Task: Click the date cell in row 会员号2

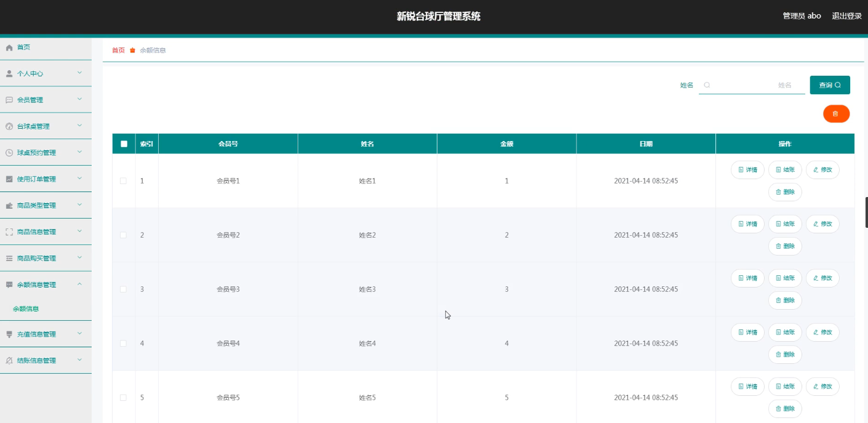Action: coord(646,235)
